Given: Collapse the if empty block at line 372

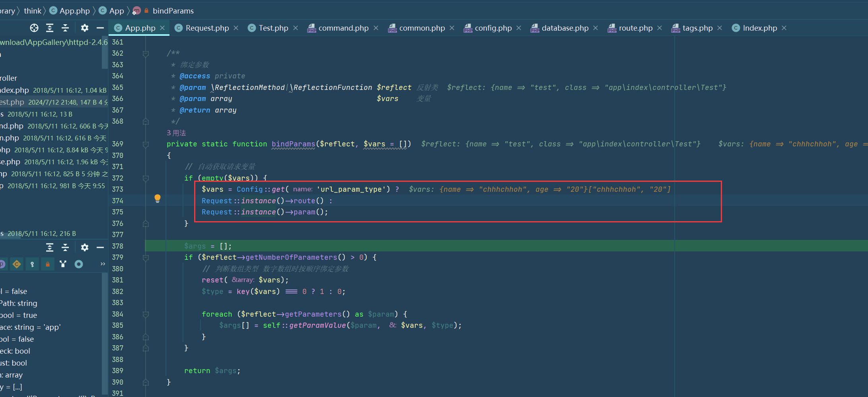Looking at the screenshot, I should click(146, 178).
